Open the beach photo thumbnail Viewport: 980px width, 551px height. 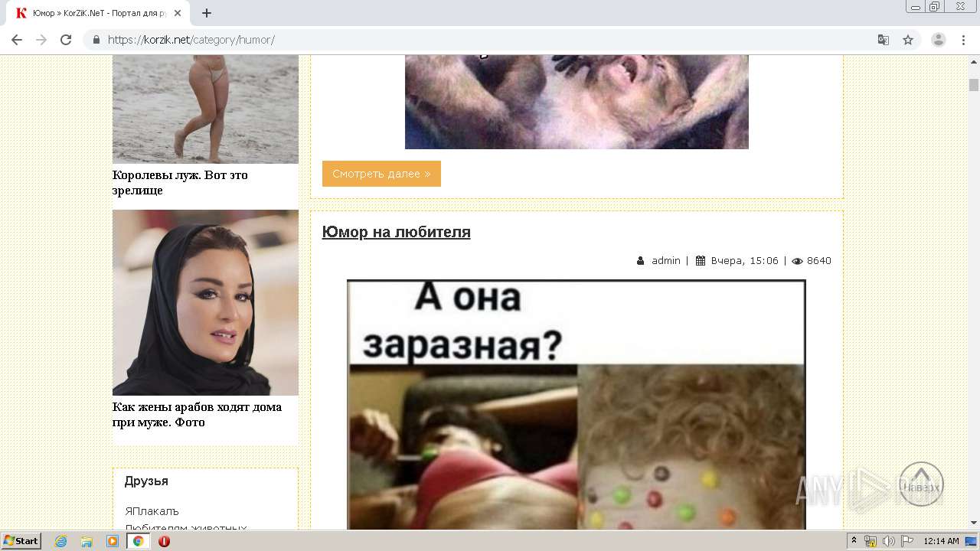pos(205,109)
